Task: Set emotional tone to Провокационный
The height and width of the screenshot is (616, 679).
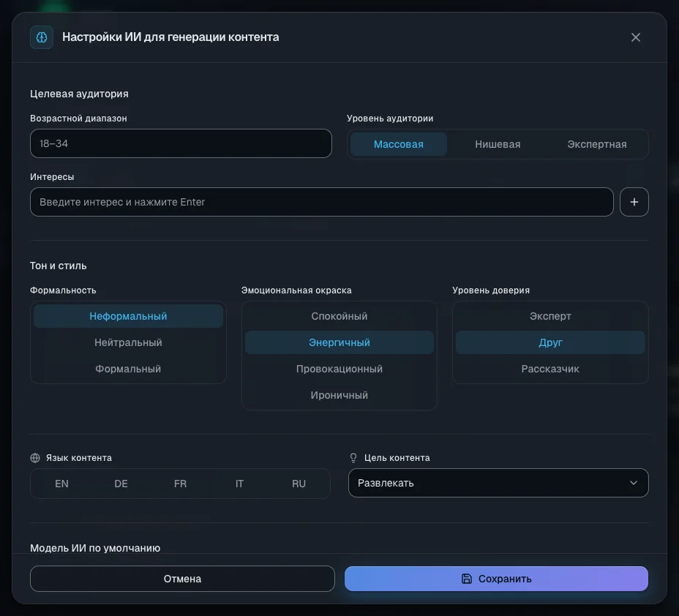Action: 339,369
